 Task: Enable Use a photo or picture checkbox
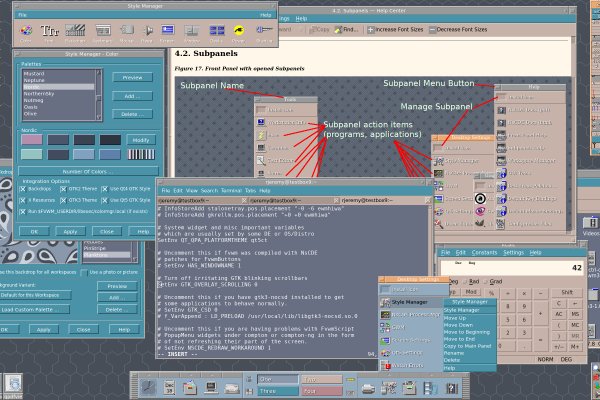(84, 271)
